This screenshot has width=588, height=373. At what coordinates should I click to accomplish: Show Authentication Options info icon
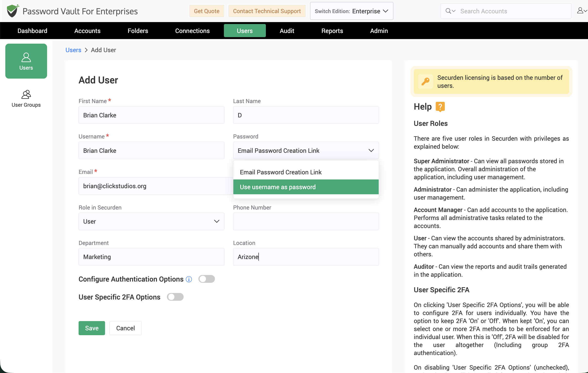click(189, 279)
